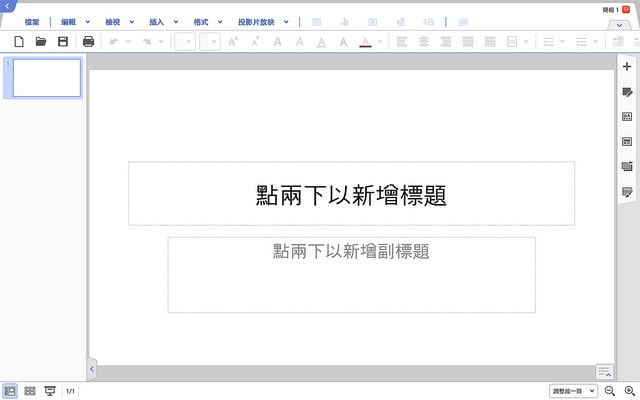Expand the 調整成一頁 zoom dropdown
Viewport: 640px width, 400px height.
(x=573, y=390)
